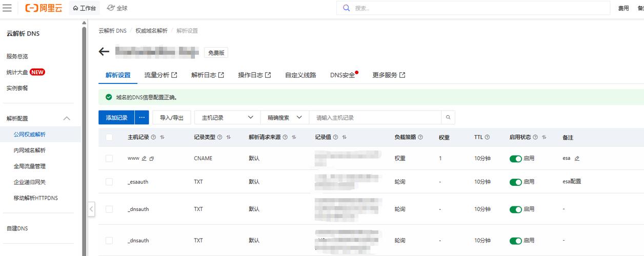Sort by 主机记录 column

(162, 137)
